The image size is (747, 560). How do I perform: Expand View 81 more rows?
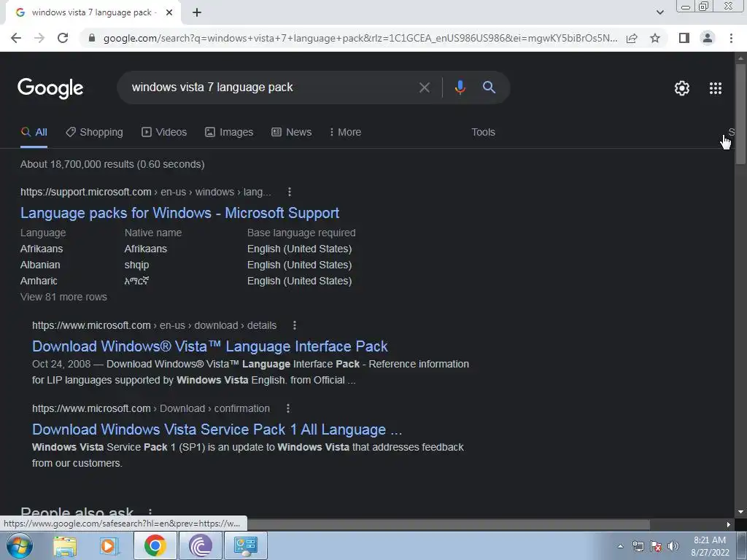63,297
